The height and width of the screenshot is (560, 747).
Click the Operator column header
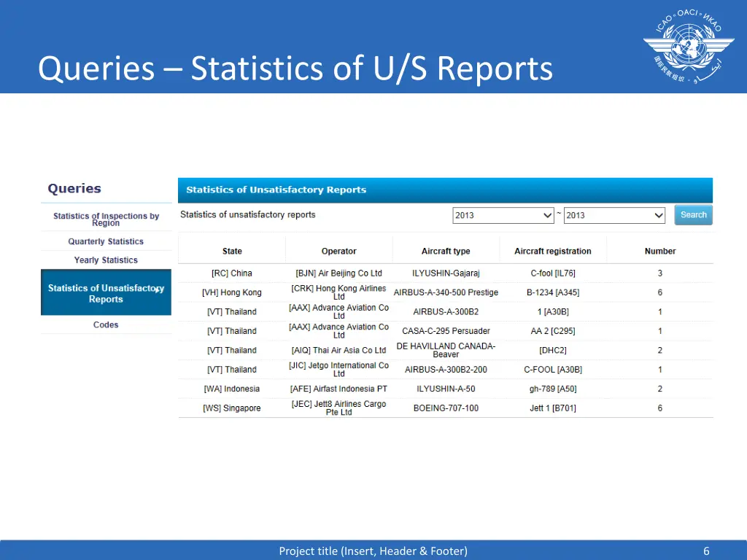click(x=338, y=251)
